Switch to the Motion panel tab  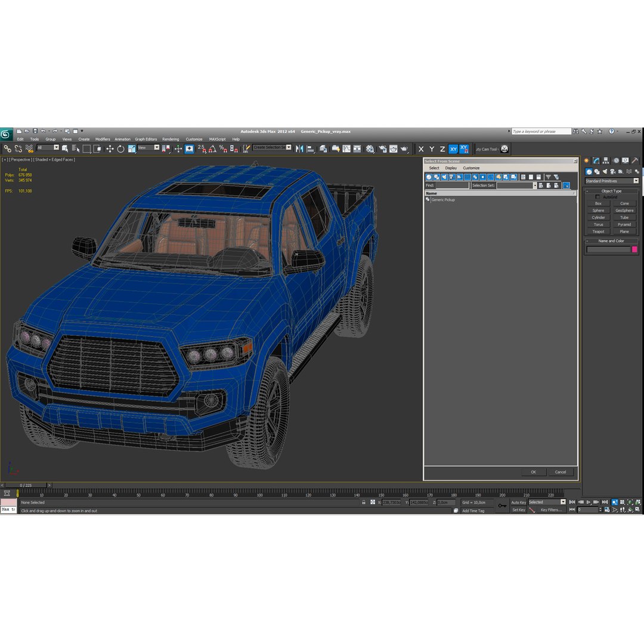point(616,160)
